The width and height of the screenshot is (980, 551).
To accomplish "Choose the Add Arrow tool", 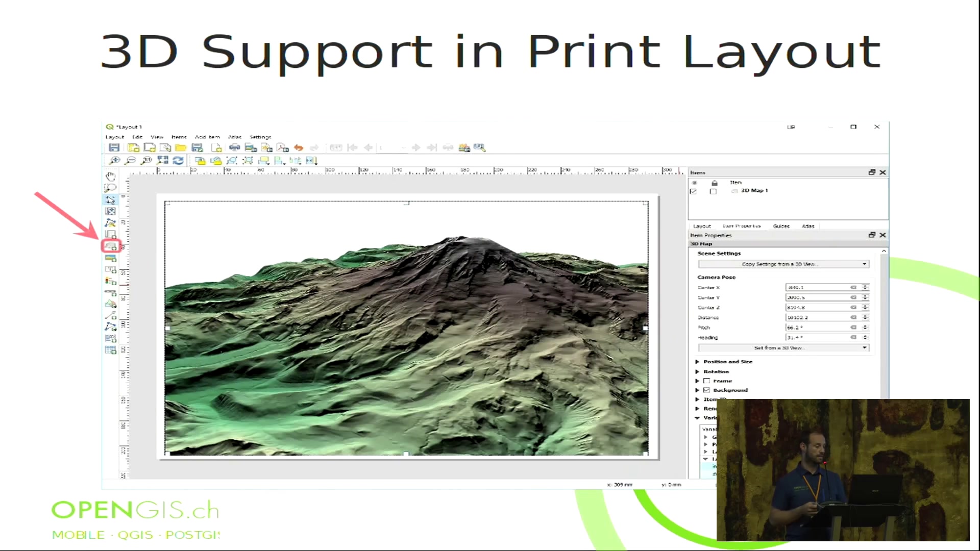I will 110,315.
